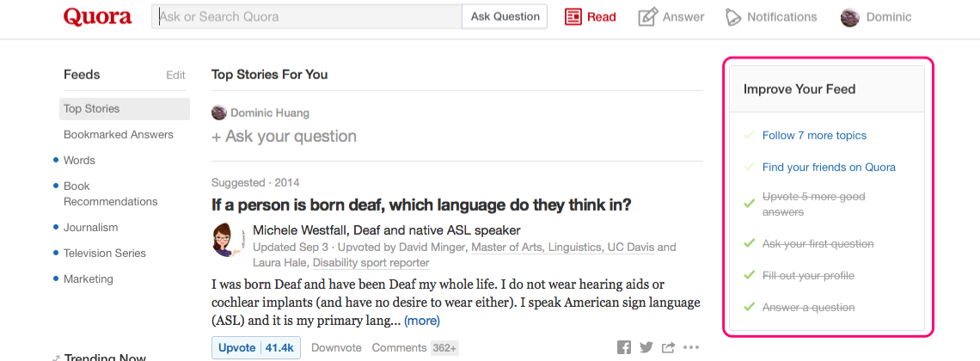The image size is (980, 361).
Task: Click Dominic's profile avatar in header
Action: point(850,17)
